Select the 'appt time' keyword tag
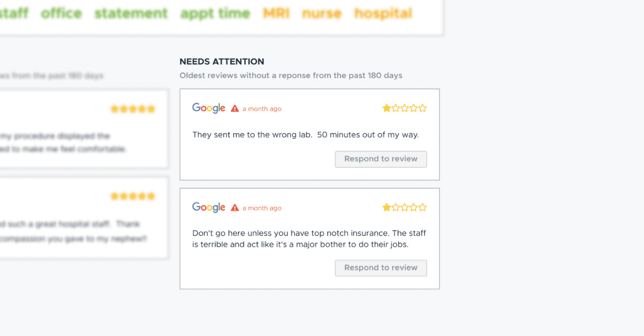The height and width of the screenshot is (336, 644). 215,13
